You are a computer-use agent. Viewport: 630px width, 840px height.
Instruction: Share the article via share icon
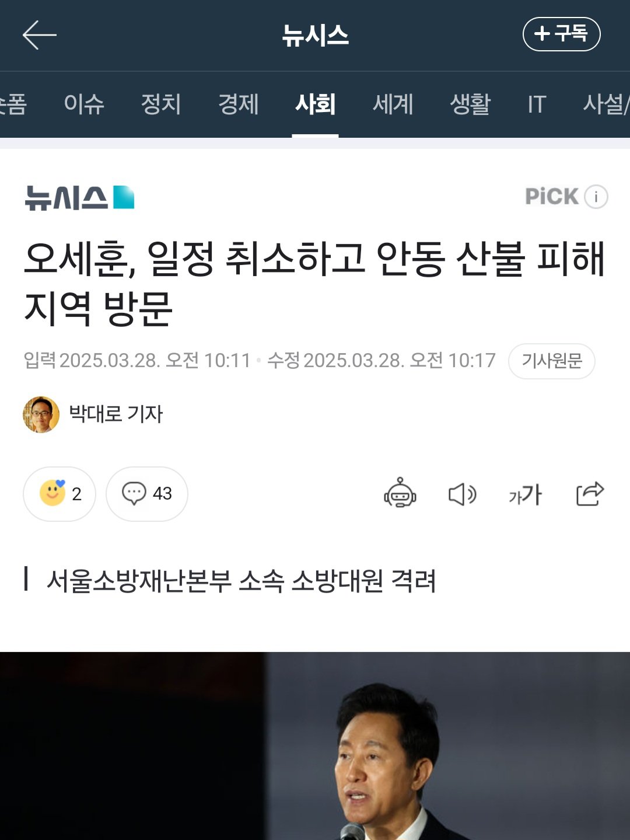point(590,494)
